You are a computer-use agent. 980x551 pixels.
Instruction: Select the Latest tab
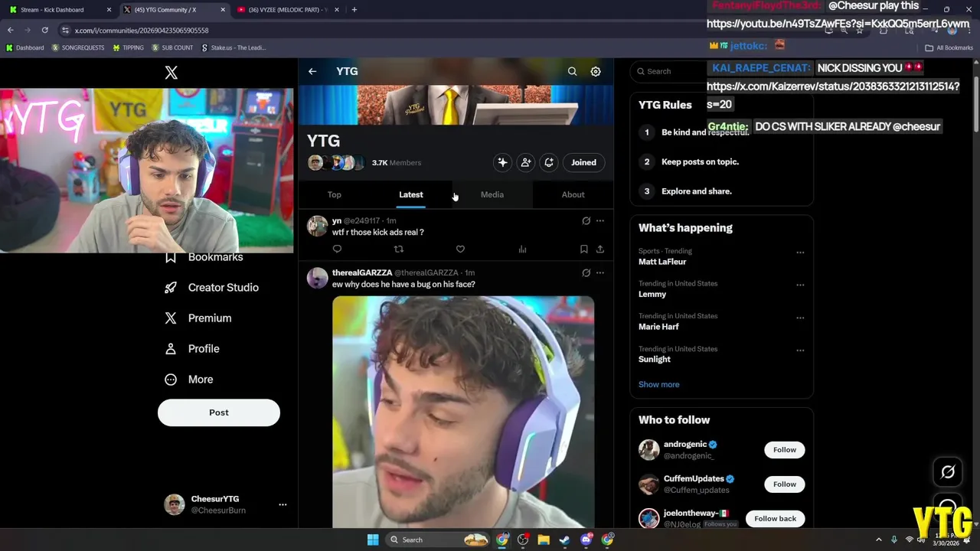click(411, 194)
